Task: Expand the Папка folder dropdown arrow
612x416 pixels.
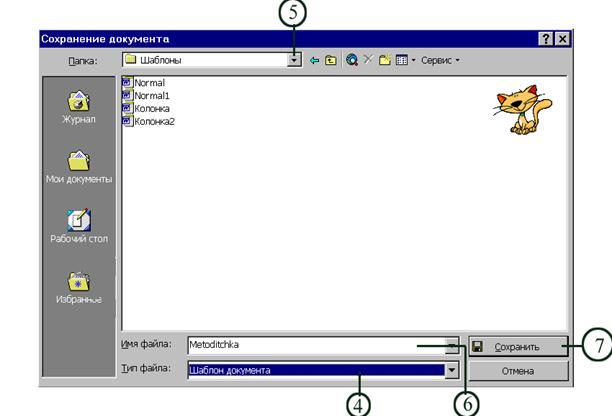Action: [x=294, y=60]
